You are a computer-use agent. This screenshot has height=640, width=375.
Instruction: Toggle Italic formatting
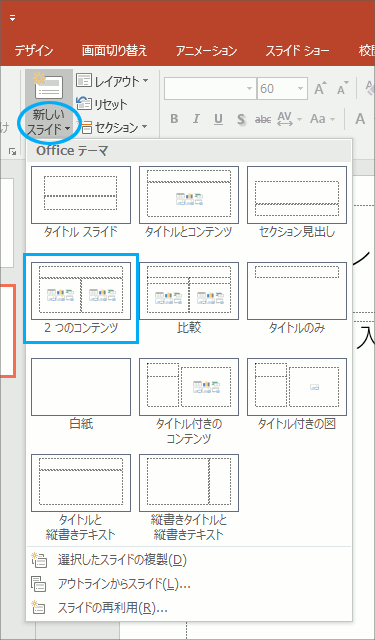[196, 119]
